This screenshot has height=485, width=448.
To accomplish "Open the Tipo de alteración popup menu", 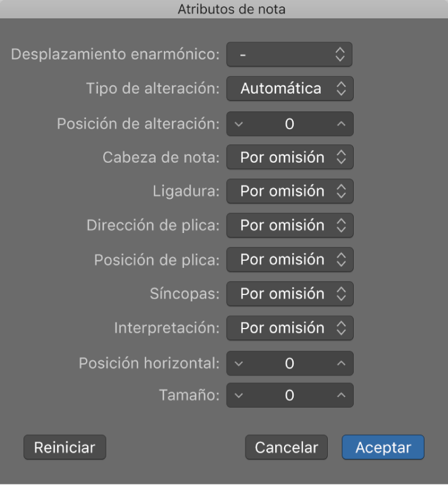I will click(x=289, y=89).
